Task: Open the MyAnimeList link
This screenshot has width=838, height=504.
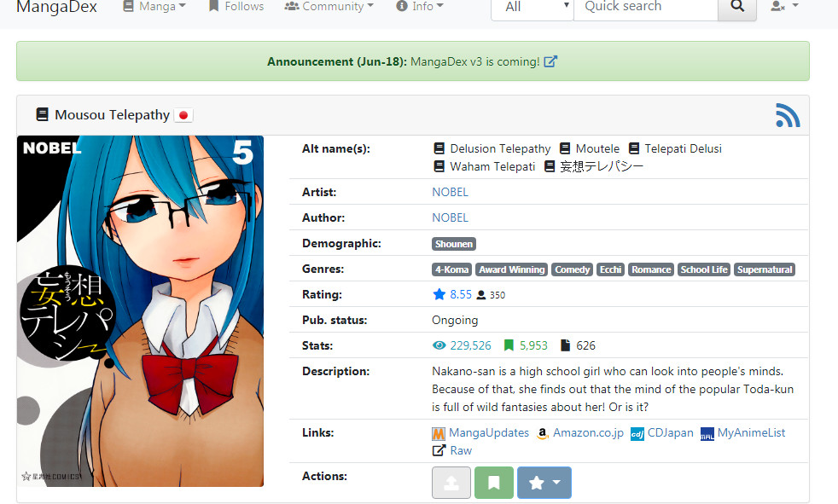Action: [752, 433]
